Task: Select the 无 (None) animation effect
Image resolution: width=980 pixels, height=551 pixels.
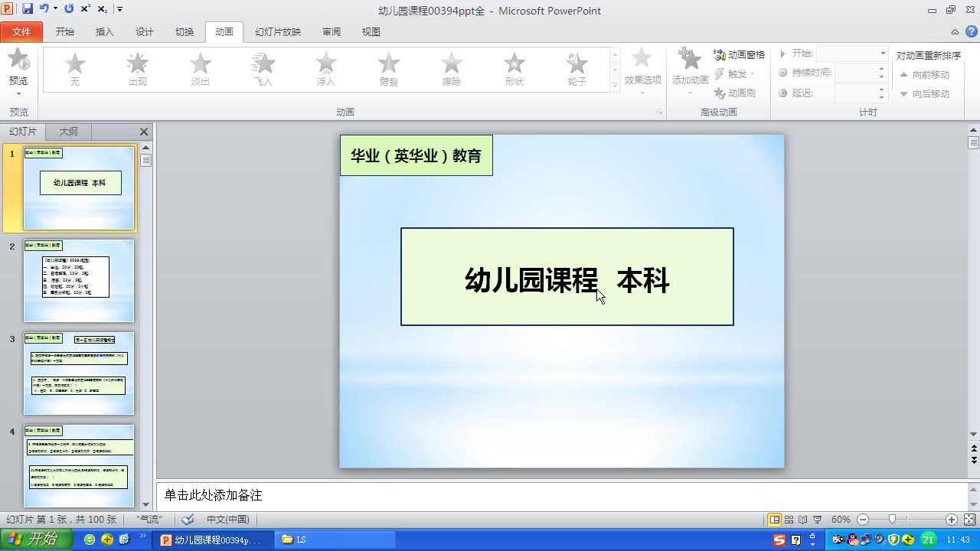Action: [75, 69]
